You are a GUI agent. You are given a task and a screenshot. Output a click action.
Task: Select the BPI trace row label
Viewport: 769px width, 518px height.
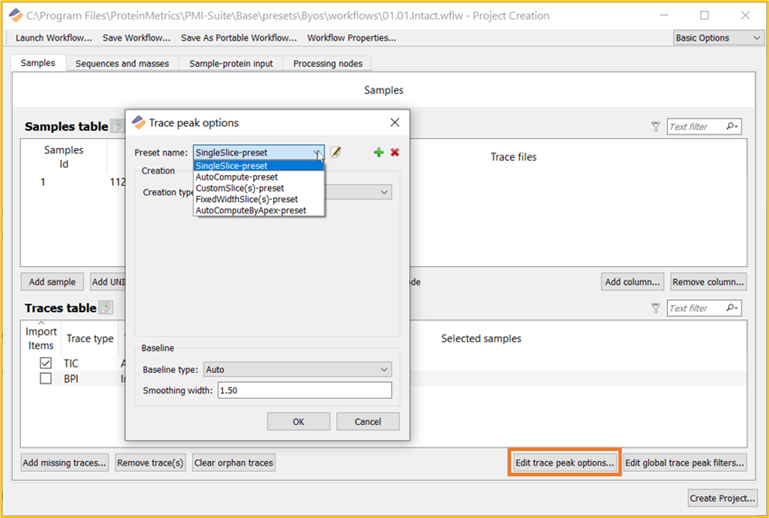point(71,379)
